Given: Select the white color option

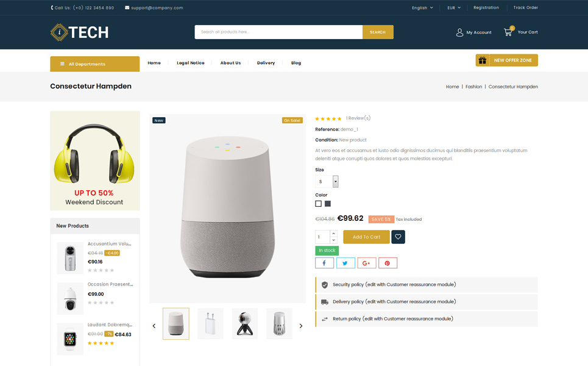Looking at the screenshot, I should pyautogui.click(x=319, y=204).
